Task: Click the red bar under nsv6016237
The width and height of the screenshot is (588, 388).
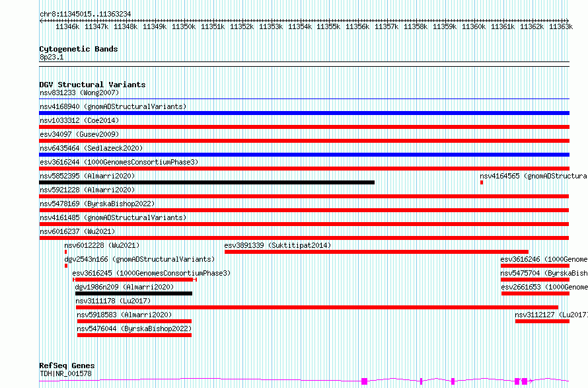Action: 304,238
